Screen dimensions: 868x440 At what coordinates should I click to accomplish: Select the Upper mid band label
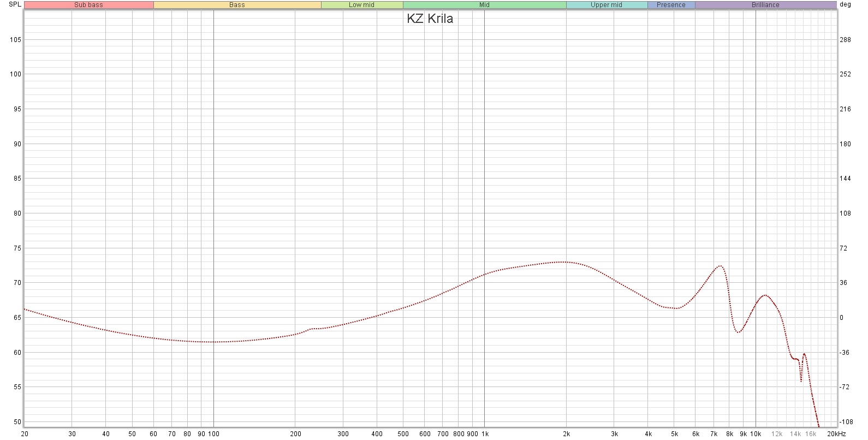607,5
